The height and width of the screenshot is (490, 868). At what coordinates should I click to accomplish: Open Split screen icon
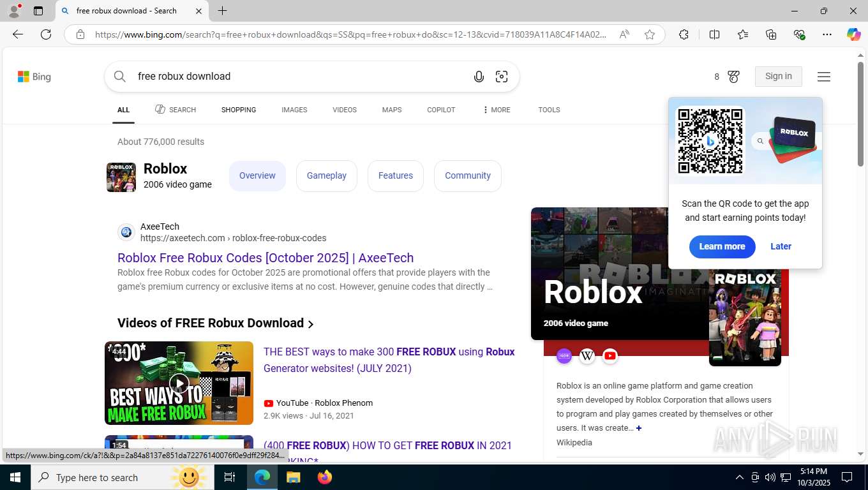point(714,34)
